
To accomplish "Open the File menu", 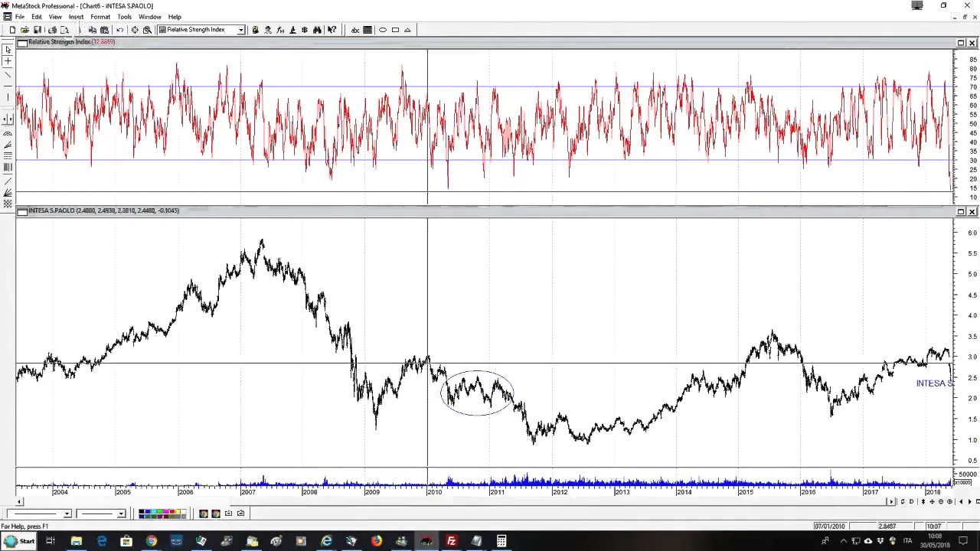I will pos(20,17).
